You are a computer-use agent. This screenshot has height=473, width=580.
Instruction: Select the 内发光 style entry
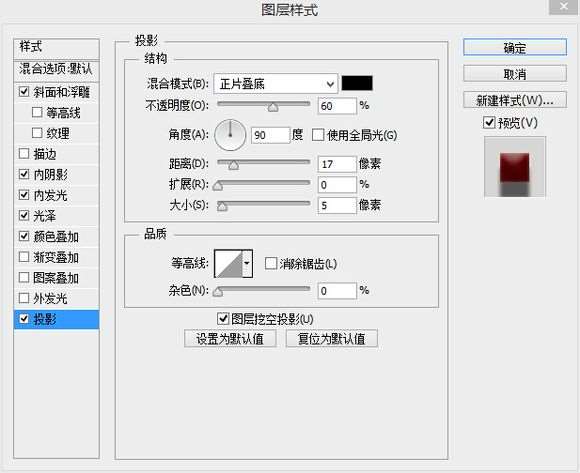pos(51,195)
